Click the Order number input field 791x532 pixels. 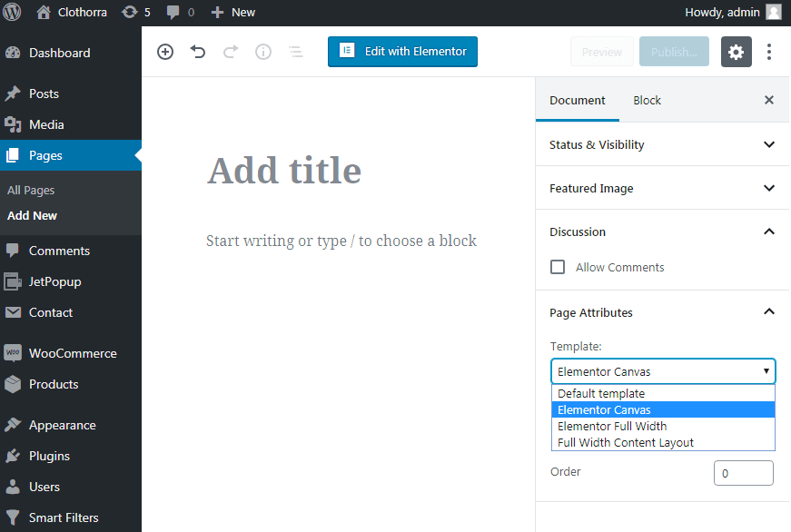[743, 473]
